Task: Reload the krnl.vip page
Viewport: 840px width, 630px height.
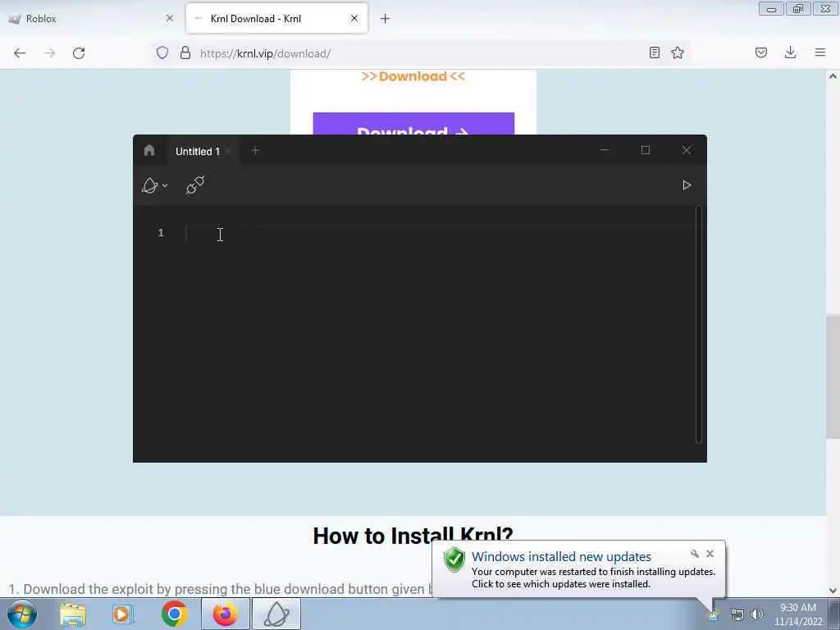Action: point(79,53)
